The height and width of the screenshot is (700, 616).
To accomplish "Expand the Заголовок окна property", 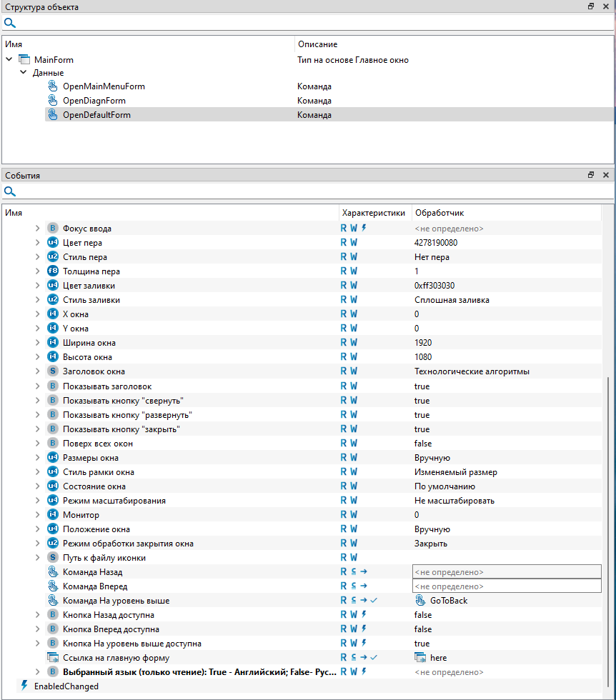I will click(38, 371).
